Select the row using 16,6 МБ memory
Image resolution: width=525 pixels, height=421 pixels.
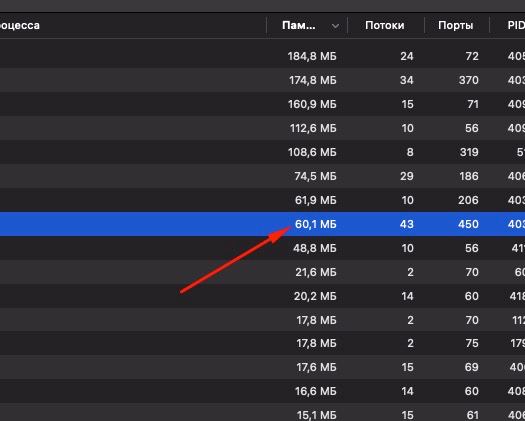point(262,391)
